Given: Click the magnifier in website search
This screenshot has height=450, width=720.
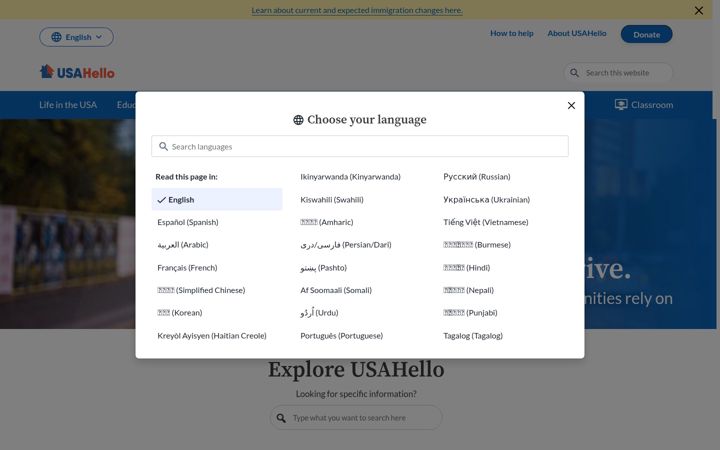Looking at the screenshot, I should pos(574,73).
